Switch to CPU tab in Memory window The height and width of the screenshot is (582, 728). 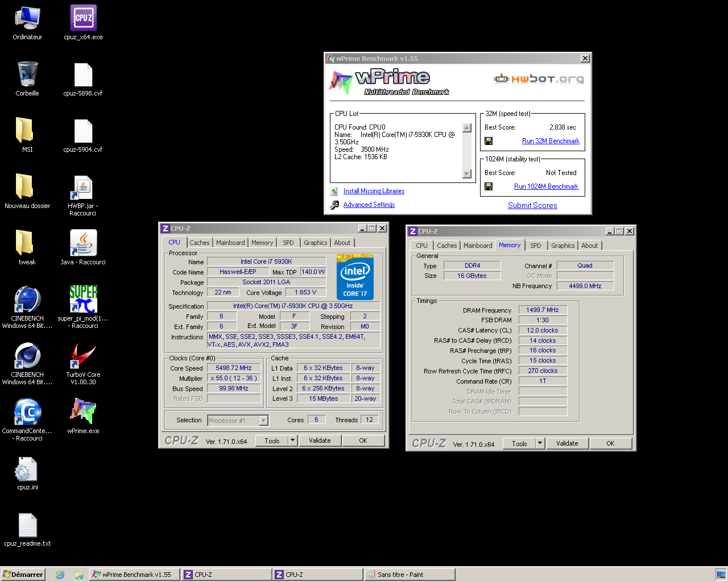pos(421,246)
